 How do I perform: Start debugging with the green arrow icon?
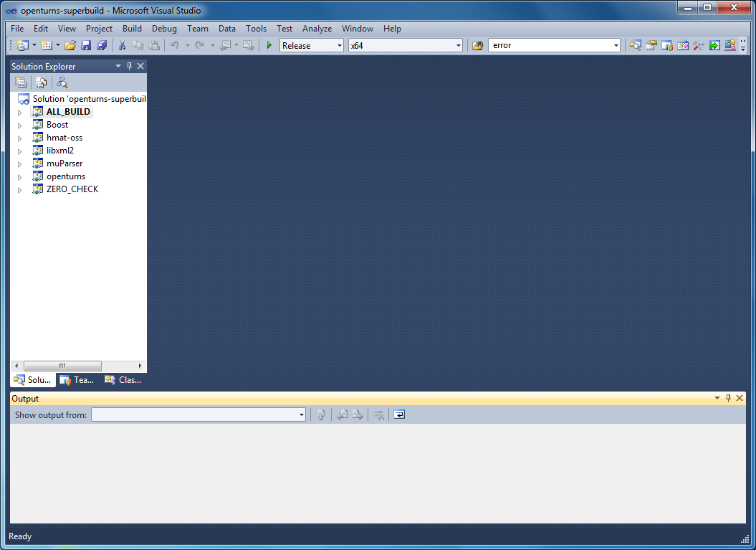pos(268,44)
